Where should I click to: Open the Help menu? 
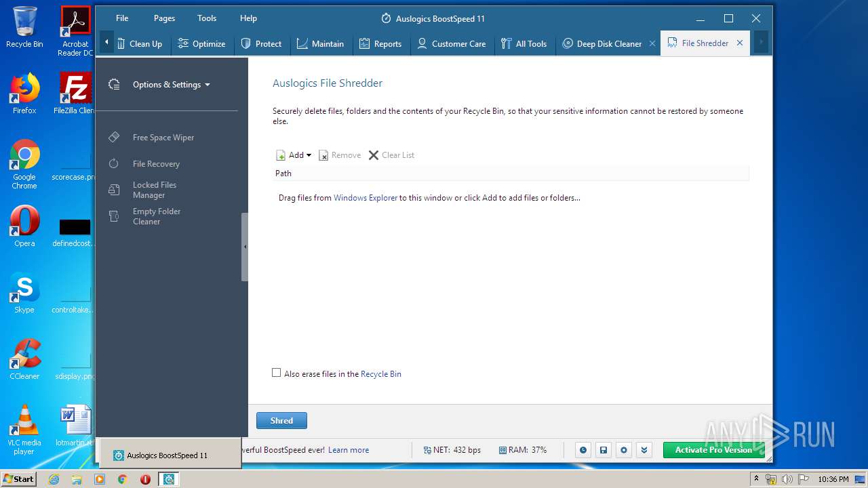click(248, 18)
